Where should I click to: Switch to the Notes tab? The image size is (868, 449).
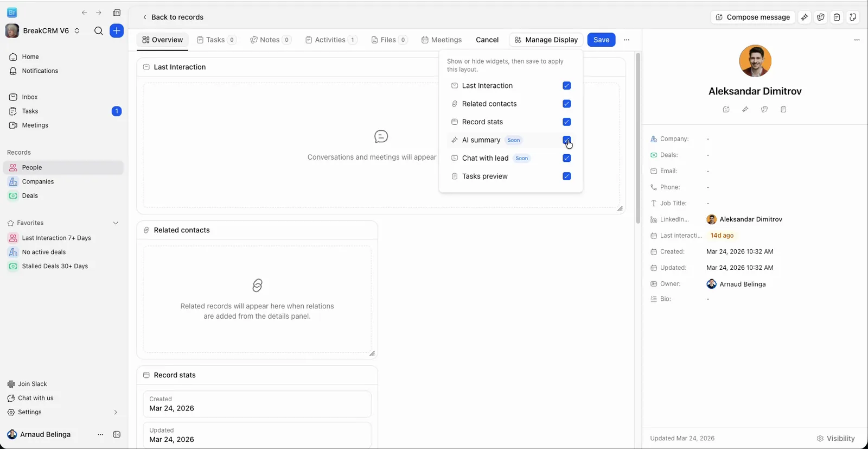pos(270,40)
